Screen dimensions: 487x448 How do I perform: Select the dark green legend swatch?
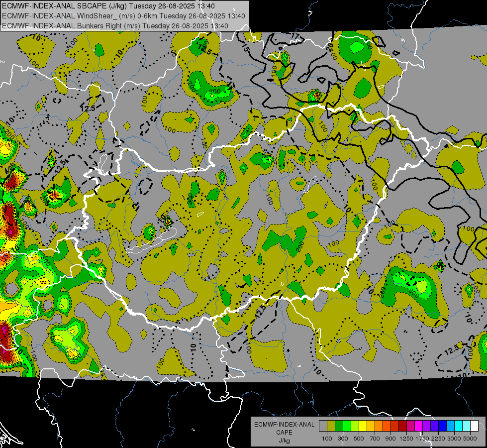coord(339,426)
